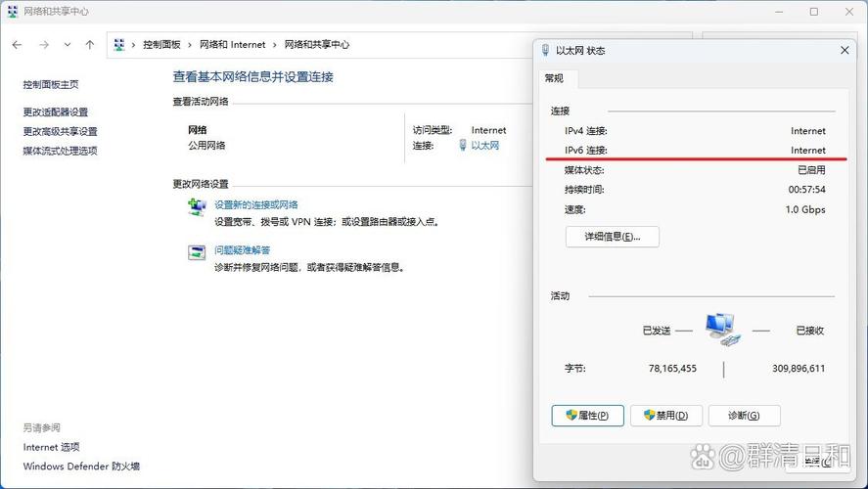Go up one level arrow

tap(90, 45)
